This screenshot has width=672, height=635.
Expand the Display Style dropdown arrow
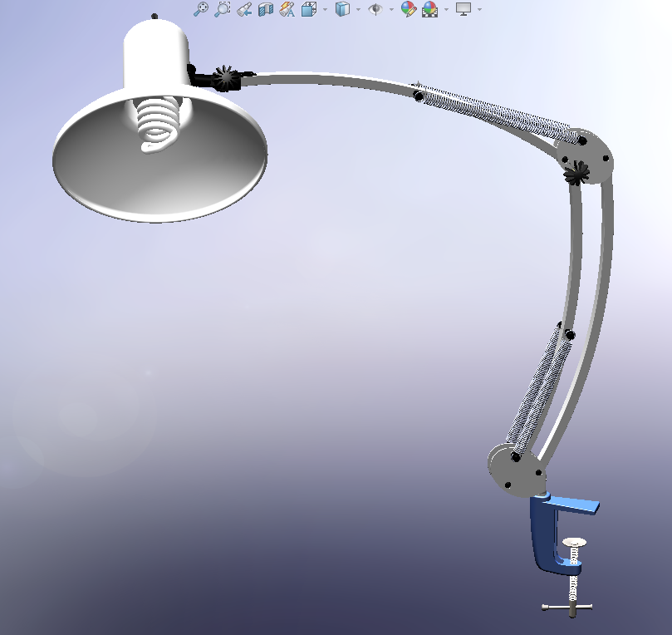click(358, 9)
